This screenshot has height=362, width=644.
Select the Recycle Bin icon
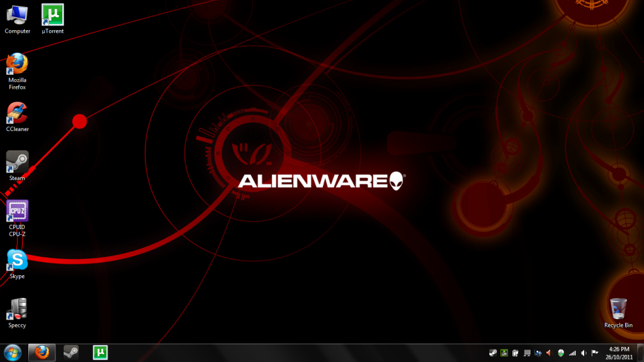618,313
